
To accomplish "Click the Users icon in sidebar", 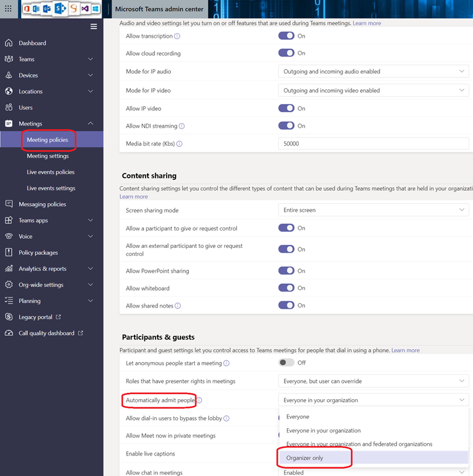I will pyautogui.click(x=9, y=108).
